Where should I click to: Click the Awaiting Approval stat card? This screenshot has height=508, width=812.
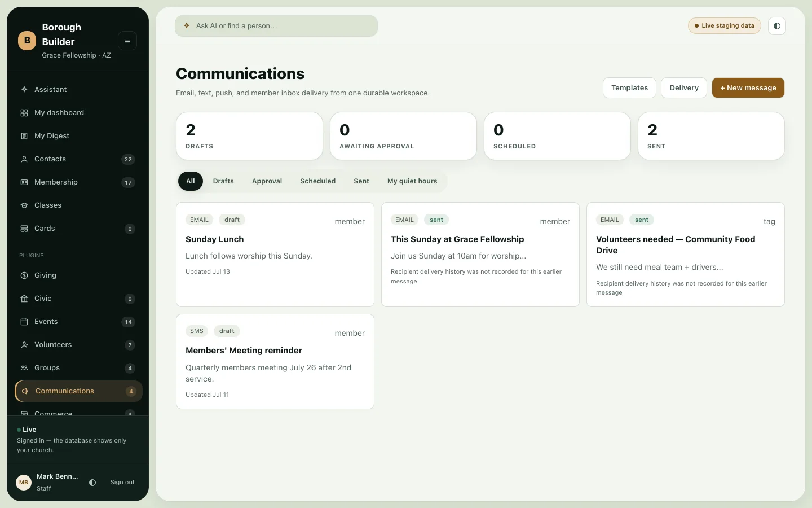(x=403, y=136)
